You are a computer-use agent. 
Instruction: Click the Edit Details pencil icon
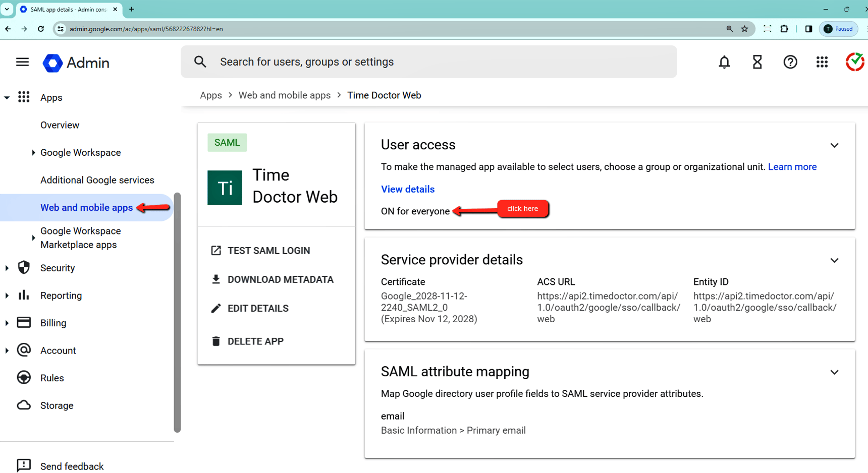tap(216, 308)
